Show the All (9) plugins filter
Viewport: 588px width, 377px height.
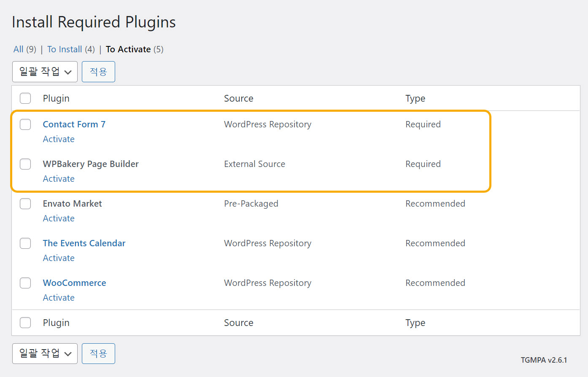click(19, 49)
